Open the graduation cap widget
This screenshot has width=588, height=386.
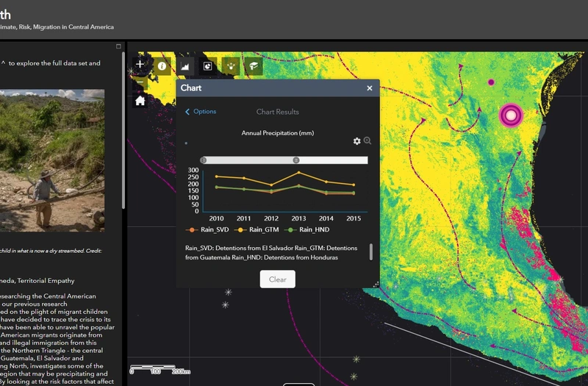[254, 66]
